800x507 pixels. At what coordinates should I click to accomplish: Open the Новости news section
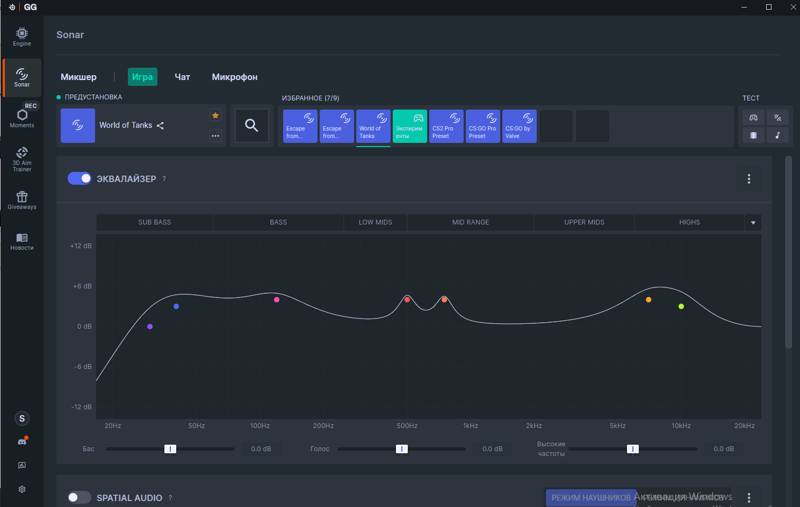[22, 241]
